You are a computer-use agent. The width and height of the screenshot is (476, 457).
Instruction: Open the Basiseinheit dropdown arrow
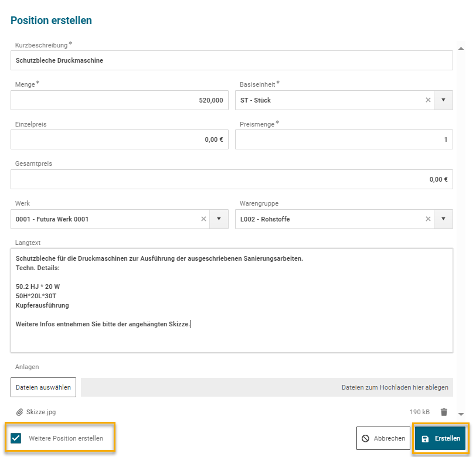[443, 100]
